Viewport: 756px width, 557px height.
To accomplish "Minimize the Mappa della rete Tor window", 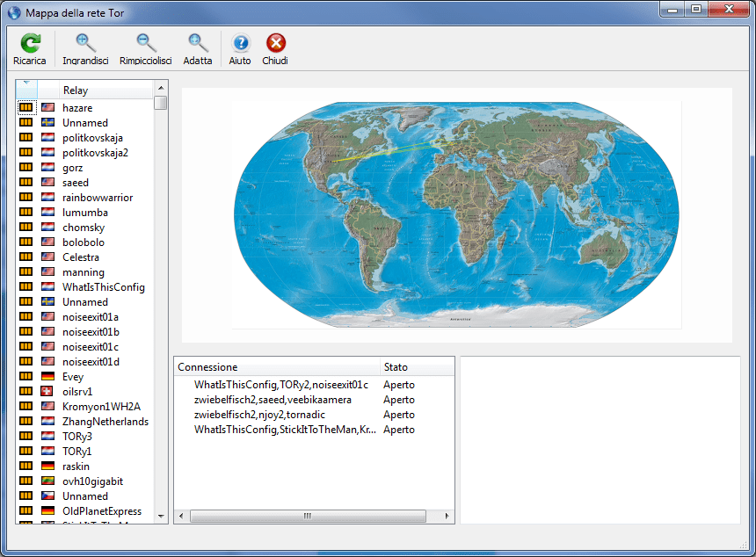I will click(672, 9).
